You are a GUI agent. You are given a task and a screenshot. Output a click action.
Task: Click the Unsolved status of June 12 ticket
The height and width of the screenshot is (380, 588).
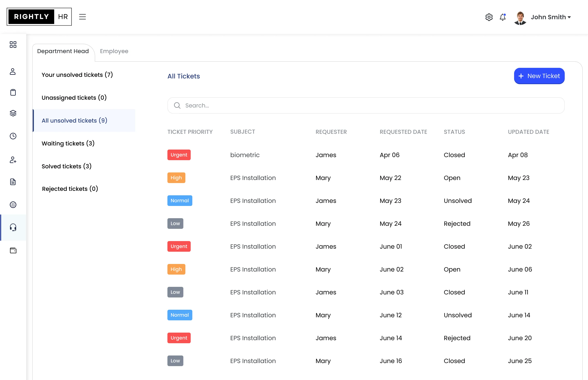(x=458, y=315)
